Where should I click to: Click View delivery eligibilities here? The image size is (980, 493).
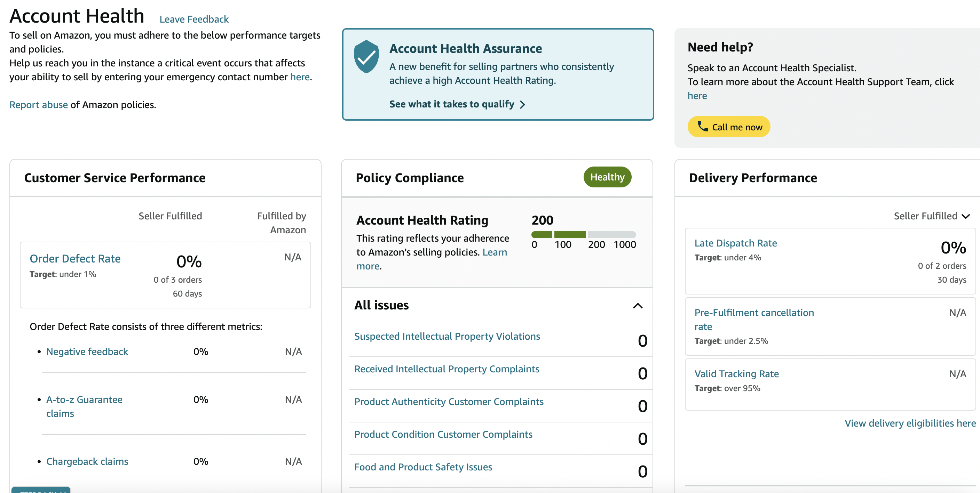click(910, 423)
